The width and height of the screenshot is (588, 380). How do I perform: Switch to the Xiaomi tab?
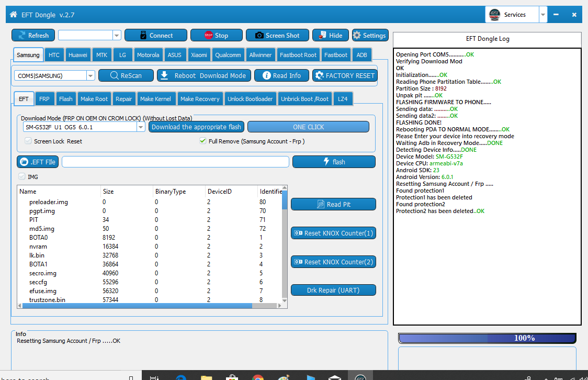[x=199, y=55]
